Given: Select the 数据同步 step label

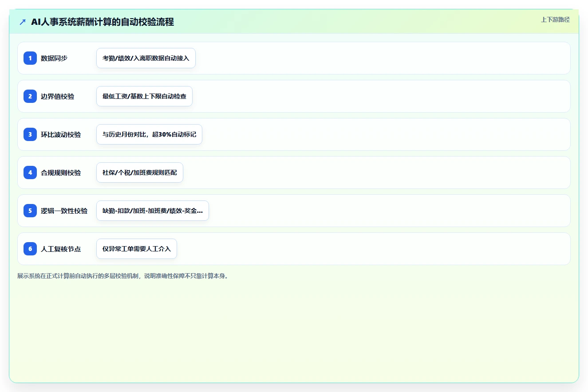Looking at the screenshot, I should (54, 58).
